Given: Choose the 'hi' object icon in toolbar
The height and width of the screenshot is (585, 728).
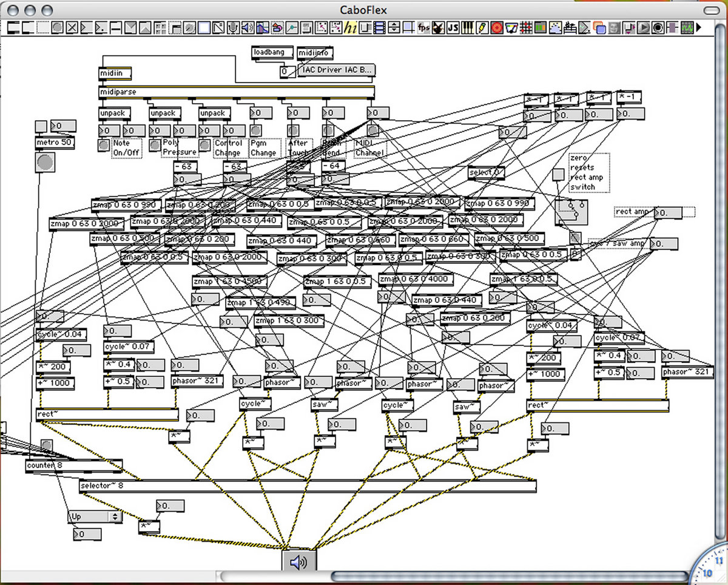Looking at the screenshot, I should coord(351,27).
